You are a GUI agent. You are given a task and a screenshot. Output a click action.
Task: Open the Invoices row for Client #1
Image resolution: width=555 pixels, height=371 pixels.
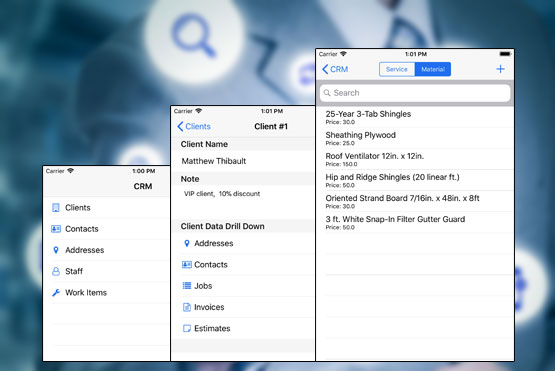(243, 307)
